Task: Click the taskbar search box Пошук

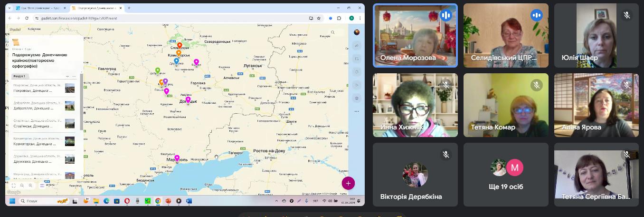Action: coord(44,201)
